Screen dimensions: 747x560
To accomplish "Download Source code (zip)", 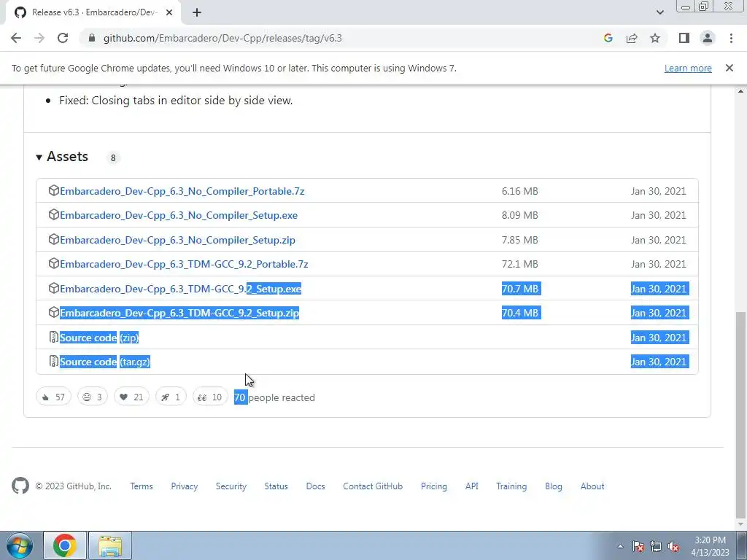I will click(x=99, y=338).
